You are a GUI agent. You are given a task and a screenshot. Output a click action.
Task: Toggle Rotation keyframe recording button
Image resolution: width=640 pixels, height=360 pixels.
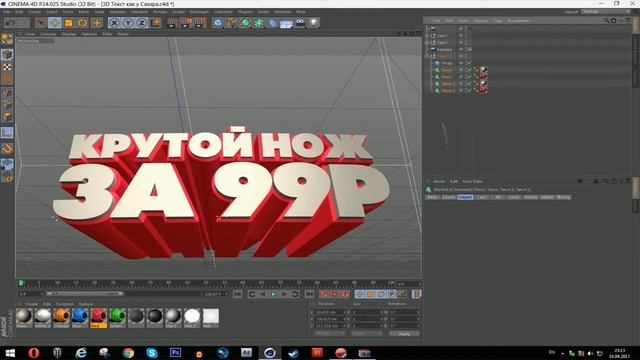[381, 294]
